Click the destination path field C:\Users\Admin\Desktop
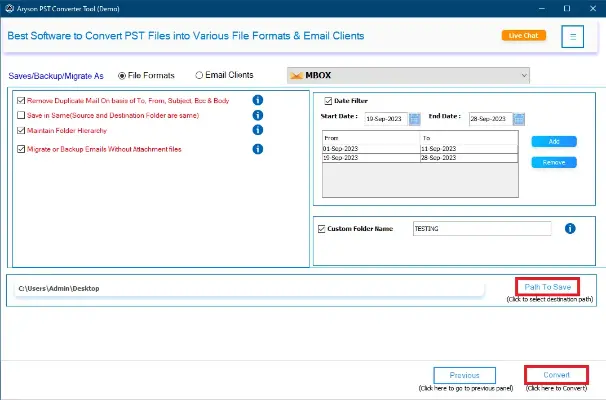The image size is (606, 400). (249, 289)
